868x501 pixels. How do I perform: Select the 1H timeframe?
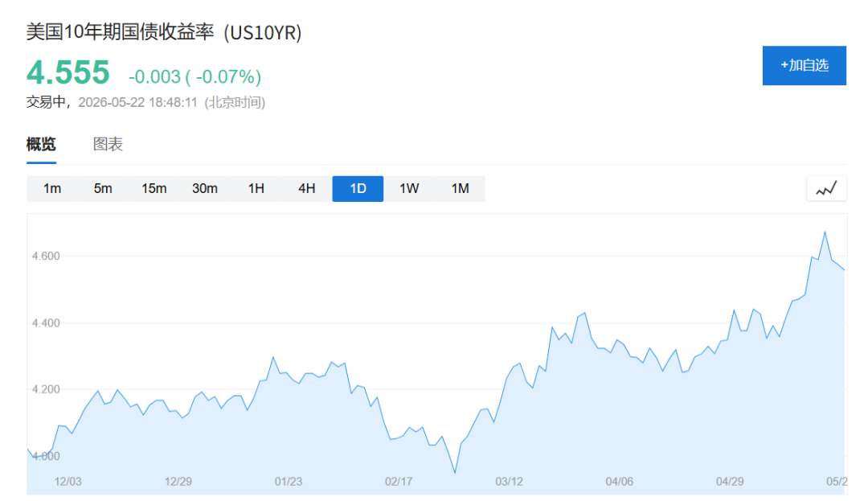pos(256,189)
